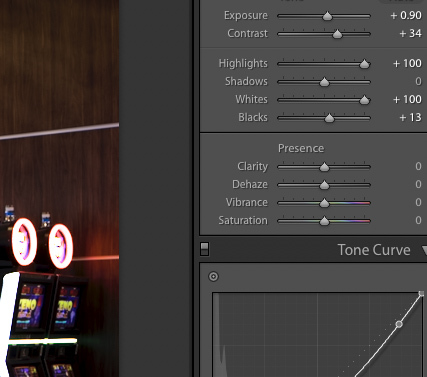Click the Highlights slider handle

click(364, 64)
